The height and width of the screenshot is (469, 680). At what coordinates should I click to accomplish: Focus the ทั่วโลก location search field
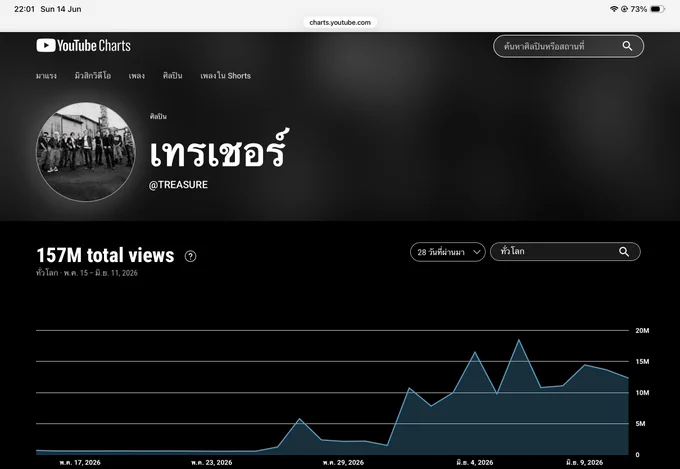[565, 252]
